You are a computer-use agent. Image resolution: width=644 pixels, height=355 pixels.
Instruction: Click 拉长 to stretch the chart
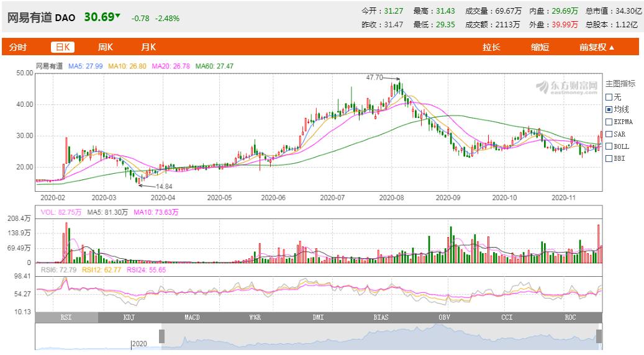pos(492,47)
